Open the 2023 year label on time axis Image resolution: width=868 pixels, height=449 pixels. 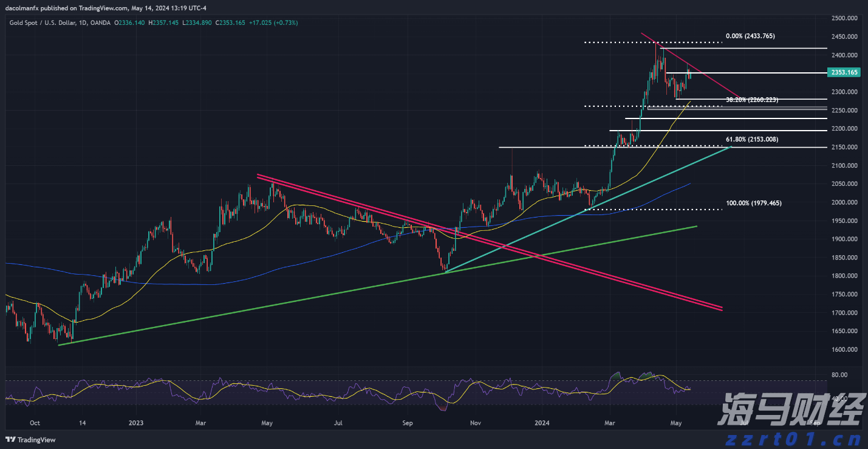[136, 423]
